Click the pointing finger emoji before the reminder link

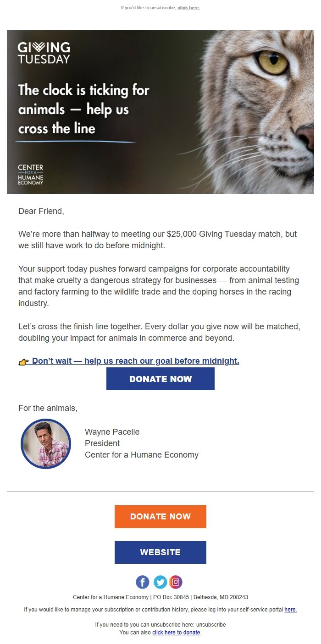tap(24, 361)
